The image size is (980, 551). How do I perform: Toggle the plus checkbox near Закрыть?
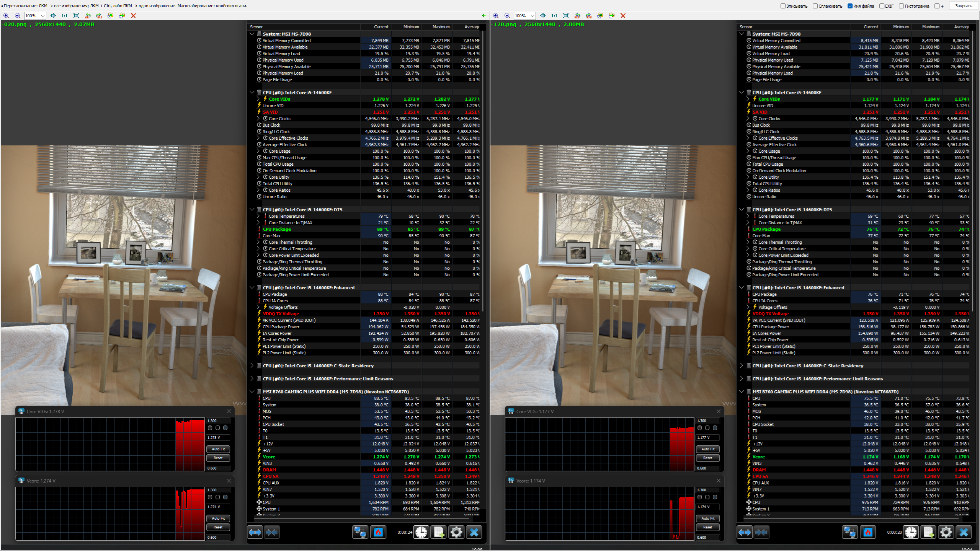click(x=937, y=6)
